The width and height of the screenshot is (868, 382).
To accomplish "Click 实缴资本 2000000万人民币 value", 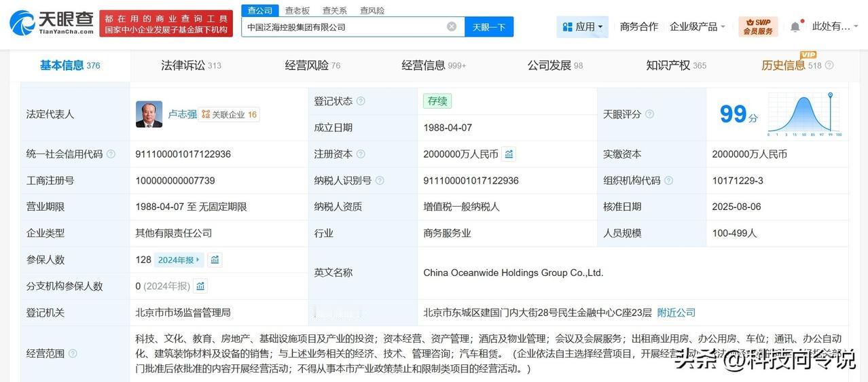I will pyautogui.click(x=750, y=154).
